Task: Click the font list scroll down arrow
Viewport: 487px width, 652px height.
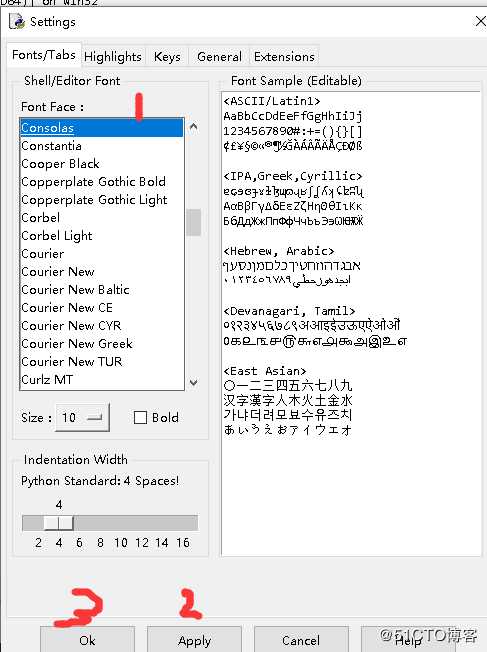Action: pyautogui.click(x=193, y=382)
